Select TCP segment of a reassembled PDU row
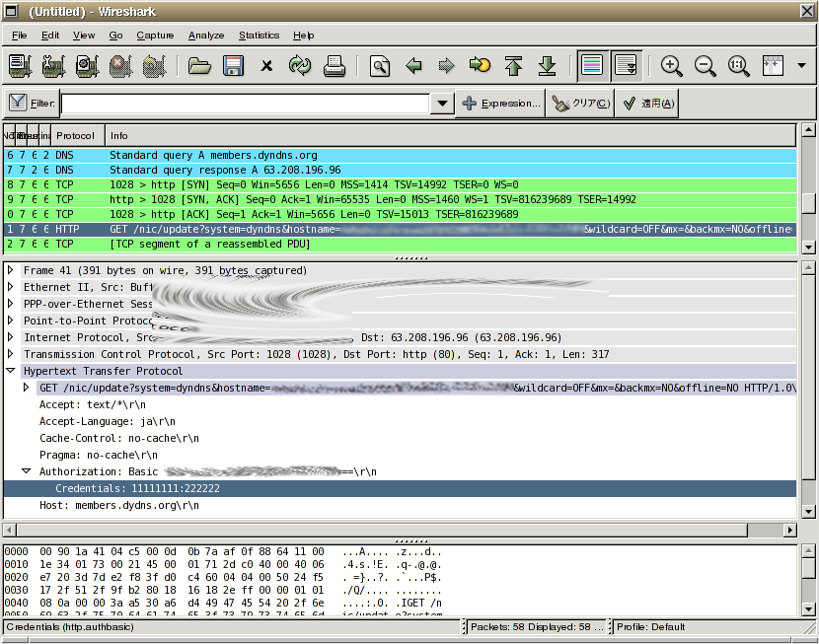Image resolution: width=819 pixels, height=644 pixels. click(x=400, y=244)
